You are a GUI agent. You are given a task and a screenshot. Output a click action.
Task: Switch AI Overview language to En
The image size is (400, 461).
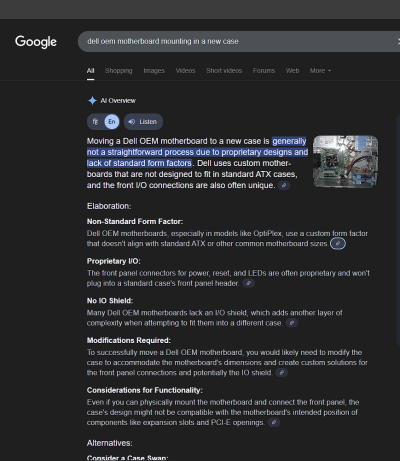click(x=112, y=122)
